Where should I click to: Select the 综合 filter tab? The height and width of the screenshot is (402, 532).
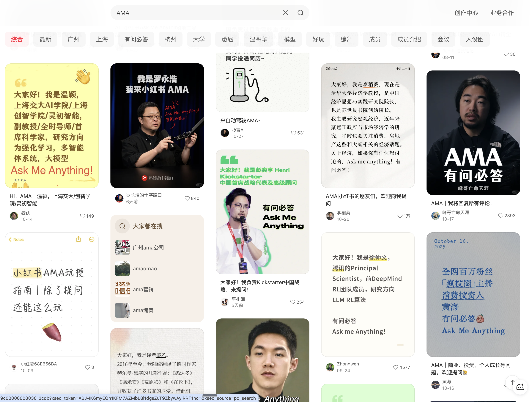[17, 39]
